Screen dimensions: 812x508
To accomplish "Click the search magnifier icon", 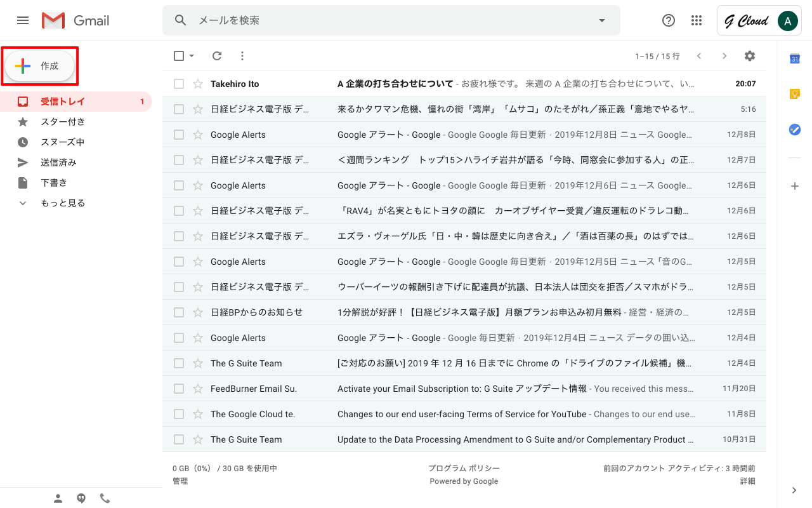I will click(181, 20).
